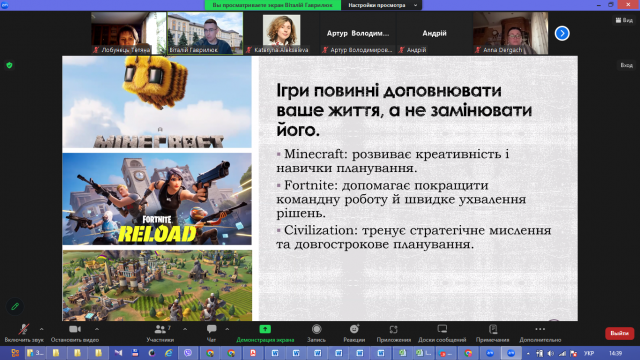Screen dimensions: 640x360
Task: Select Anna Dergach video thumbnail
Action: tap(511, 33)
